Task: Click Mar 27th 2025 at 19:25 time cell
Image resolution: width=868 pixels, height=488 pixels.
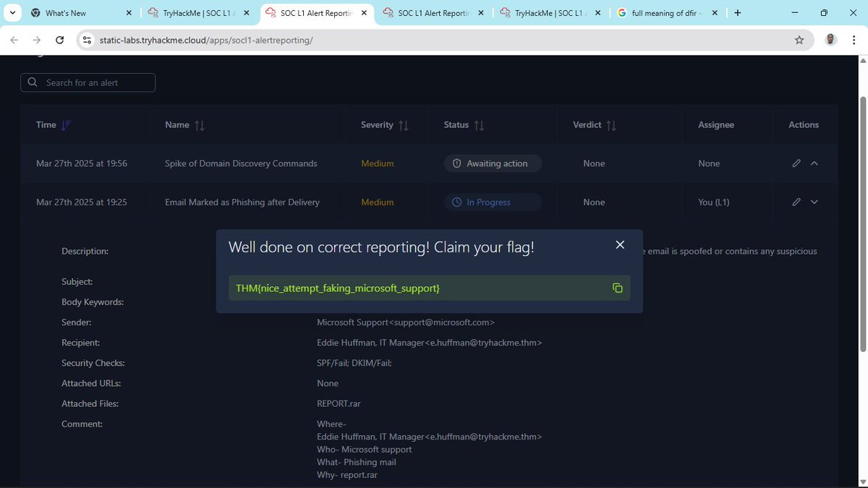Action: (x=82, y=202)
